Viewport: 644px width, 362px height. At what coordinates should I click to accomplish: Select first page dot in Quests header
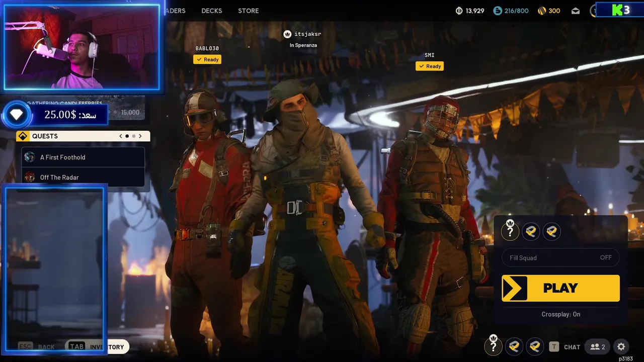coord(127,136)
